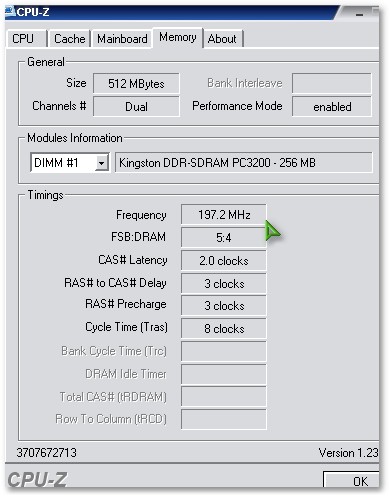Click the Frequency label
Image resolution: width=390 pixels, height=498 pixels.
click(x=141, y=215)
